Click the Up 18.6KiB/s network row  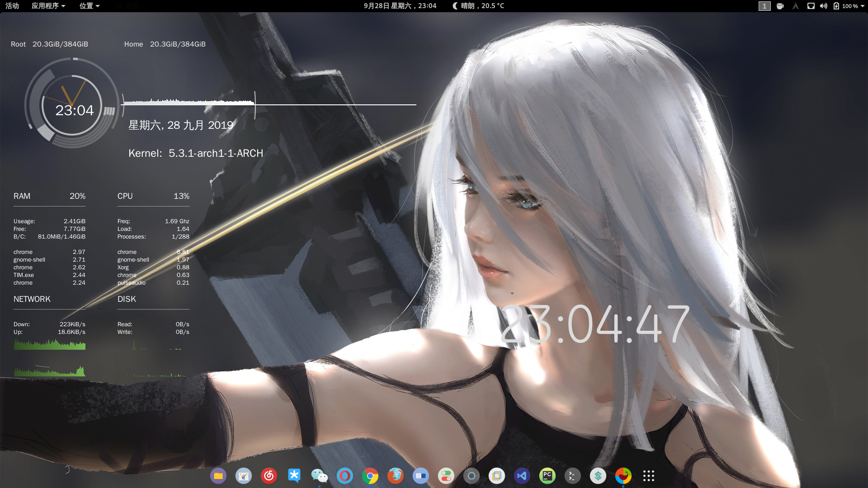(x=49, y=332)
